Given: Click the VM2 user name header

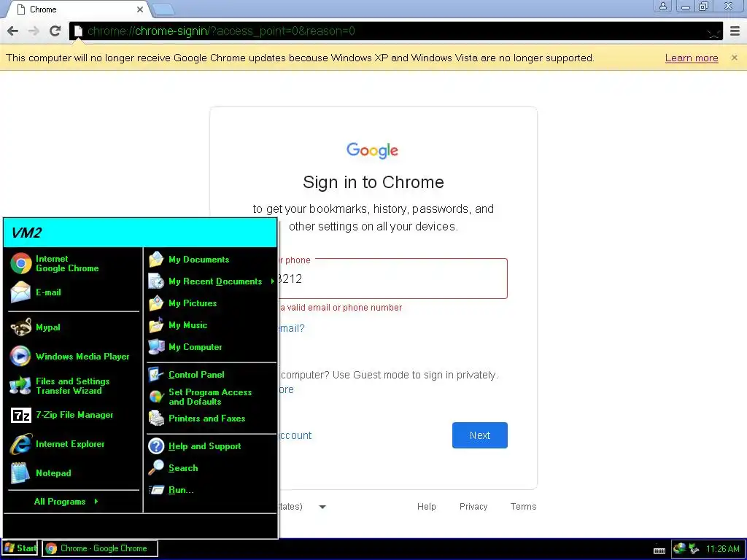Looking at the screenshot, I should (x=140, y=233).
